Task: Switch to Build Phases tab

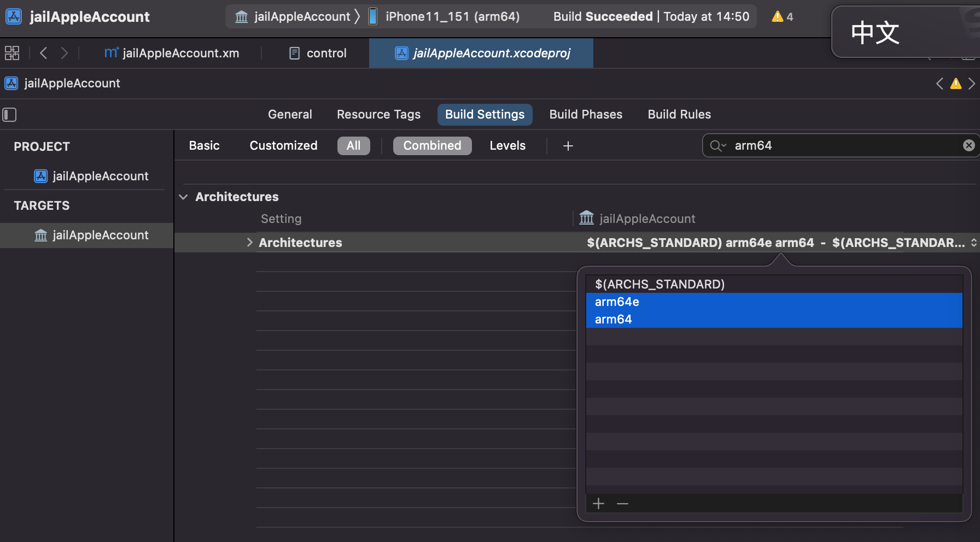Action: pos(586,115)
